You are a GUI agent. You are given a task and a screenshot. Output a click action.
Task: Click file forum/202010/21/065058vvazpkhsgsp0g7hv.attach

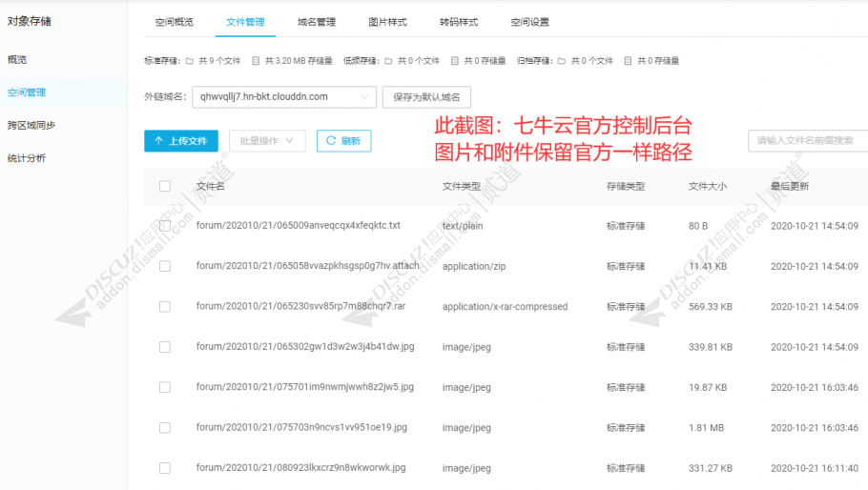point(307,266)
